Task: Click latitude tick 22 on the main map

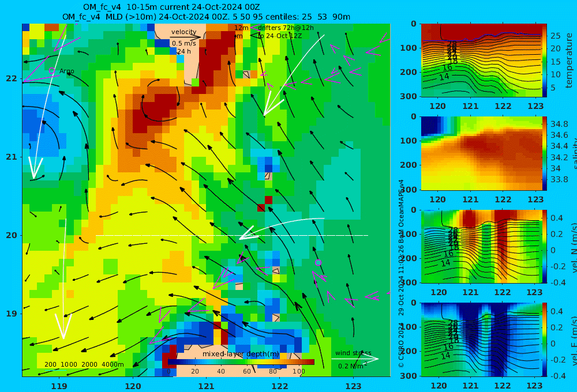Action: point(12,78)
